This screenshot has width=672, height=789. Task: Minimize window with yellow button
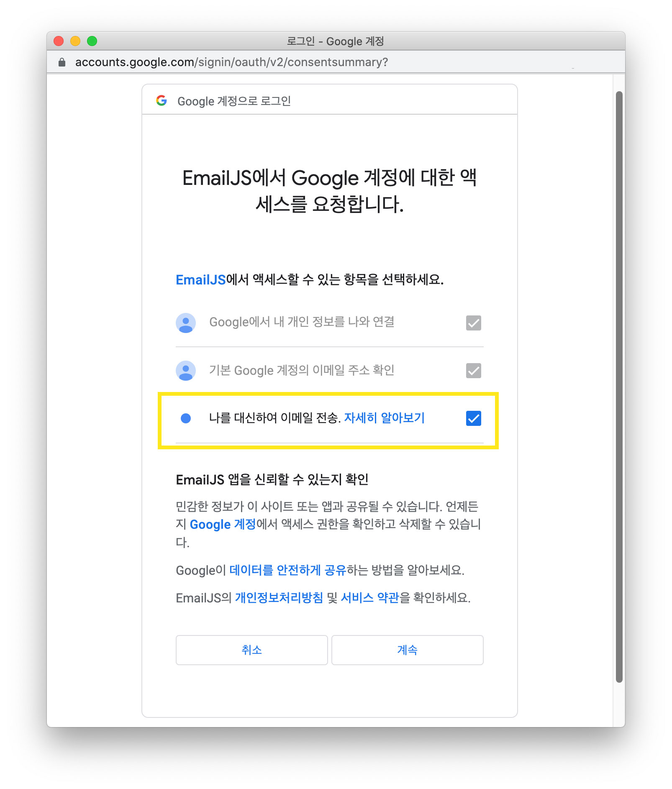pos(75,41)
